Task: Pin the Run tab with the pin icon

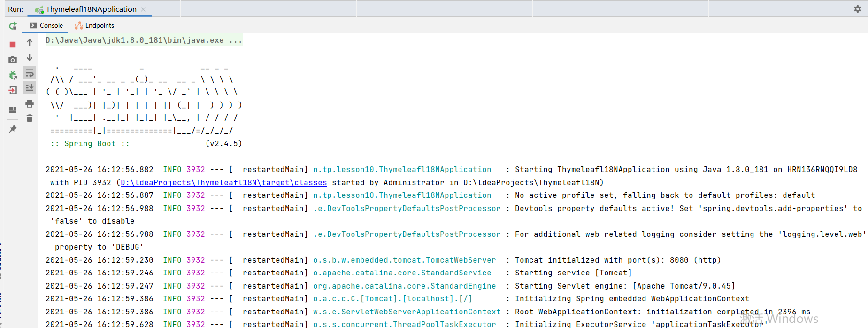Action: 13,129
